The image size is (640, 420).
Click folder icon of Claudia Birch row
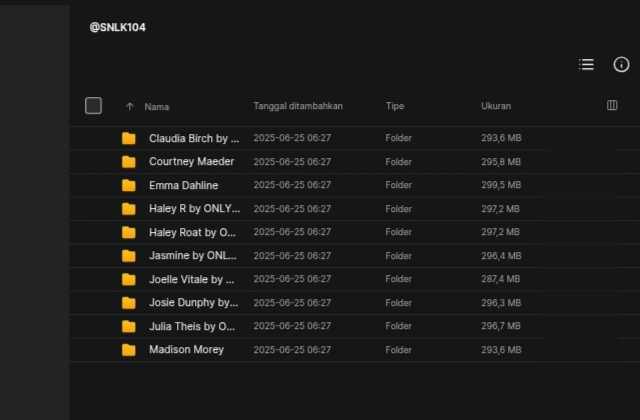[x=129, y=138]
